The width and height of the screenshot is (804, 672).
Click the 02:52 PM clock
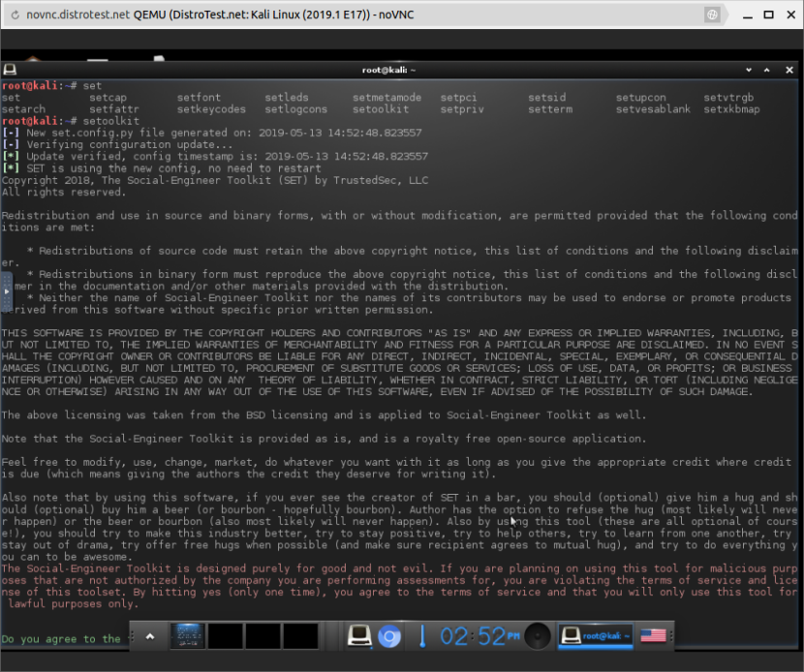tap(479, 636)
